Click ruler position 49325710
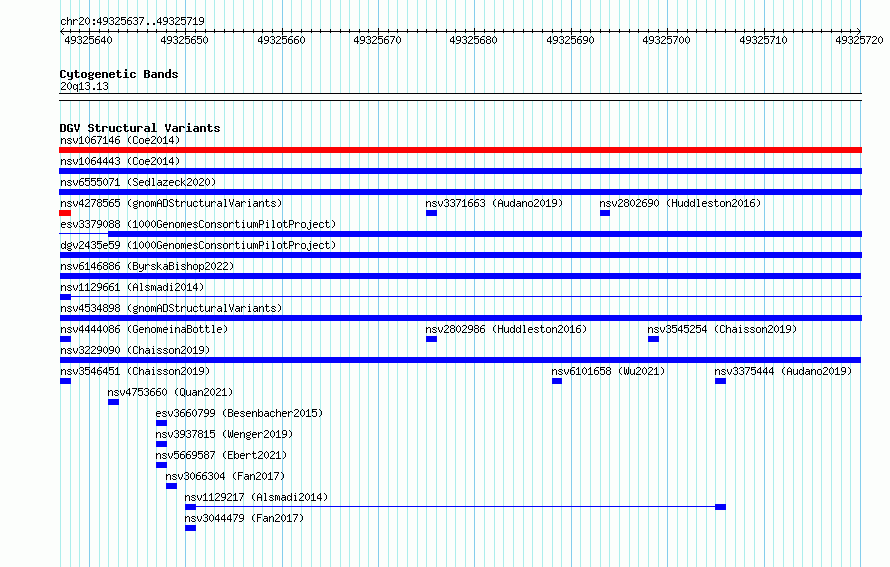The height and width of the screenshot is (567, 890). point(763,40)
